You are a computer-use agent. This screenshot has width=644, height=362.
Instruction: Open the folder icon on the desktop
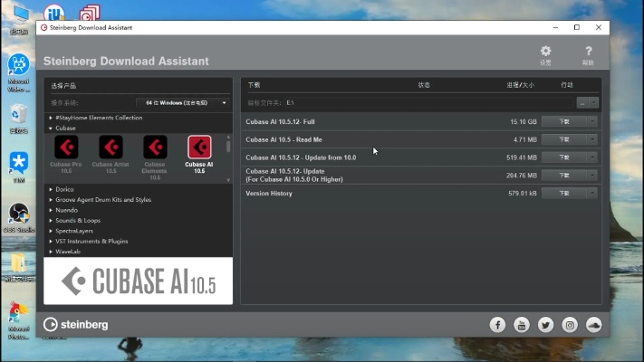tap(18, 267)
